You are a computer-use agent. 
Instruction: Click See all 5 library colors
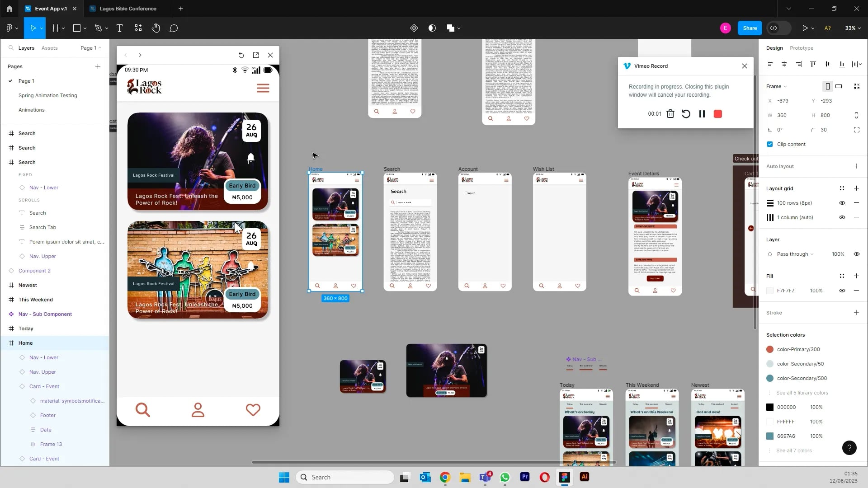tap(802, 393)
